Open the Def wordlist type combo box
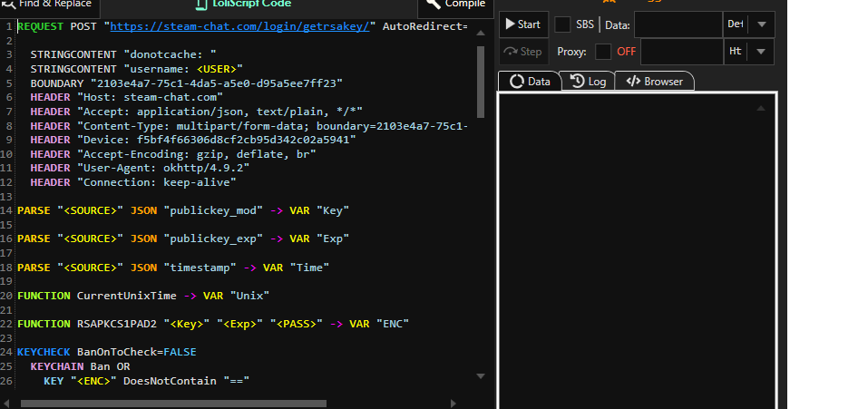 point(735,24)
